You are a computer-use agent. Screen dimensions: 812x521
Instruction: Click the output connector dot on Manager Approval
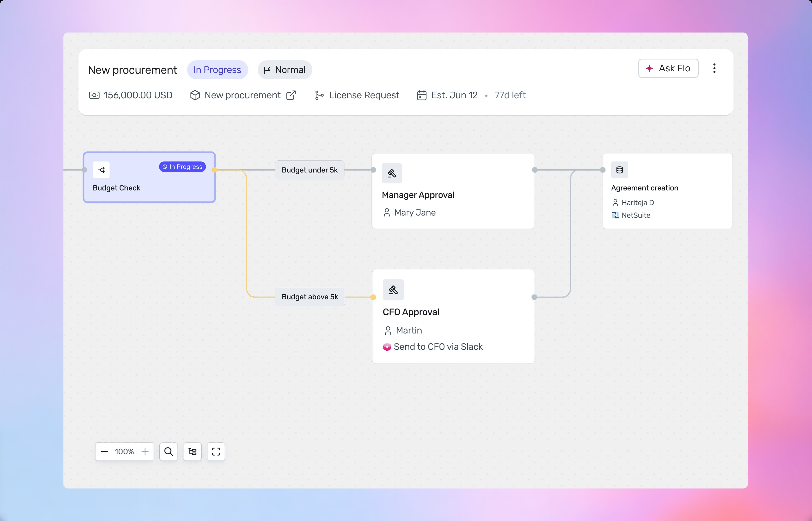(535, 170)
